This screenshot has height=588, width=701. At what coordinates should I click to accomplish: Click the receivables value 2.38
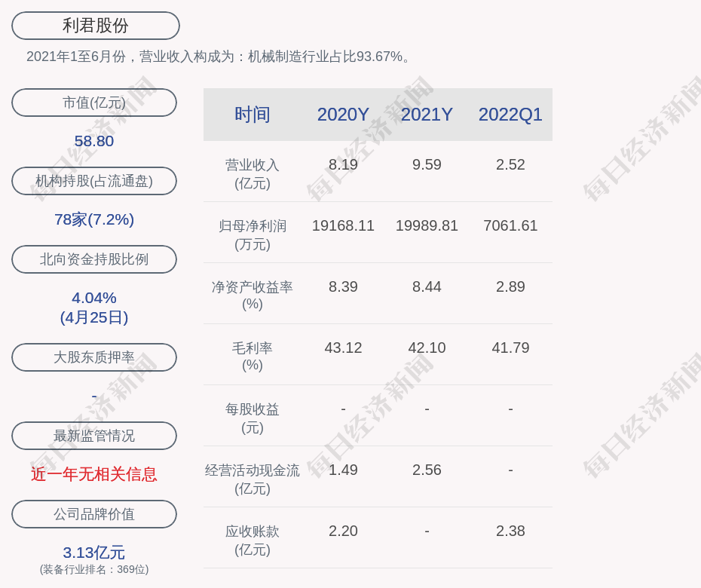tap(510, 531)
